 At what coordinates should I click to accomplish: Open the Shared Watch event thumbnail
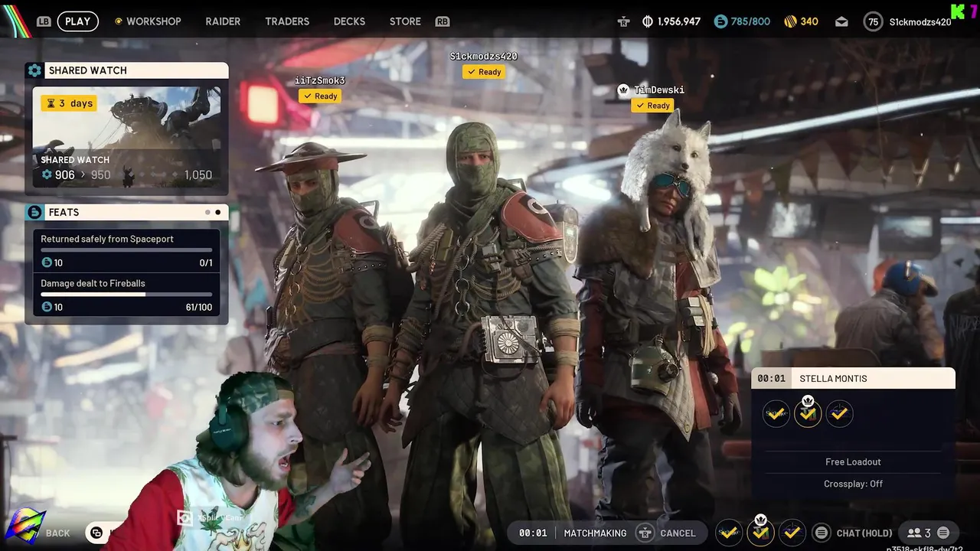(x=126, y=139)
